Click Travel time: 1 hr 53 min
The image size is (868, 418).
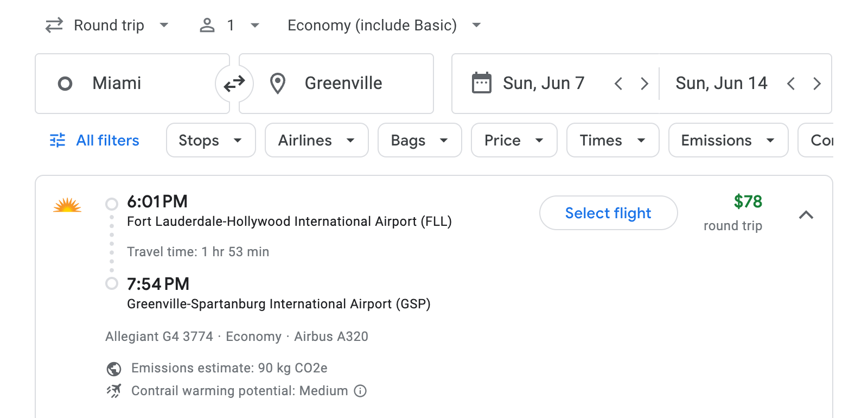pyautogui.click(x=198, y=252)
